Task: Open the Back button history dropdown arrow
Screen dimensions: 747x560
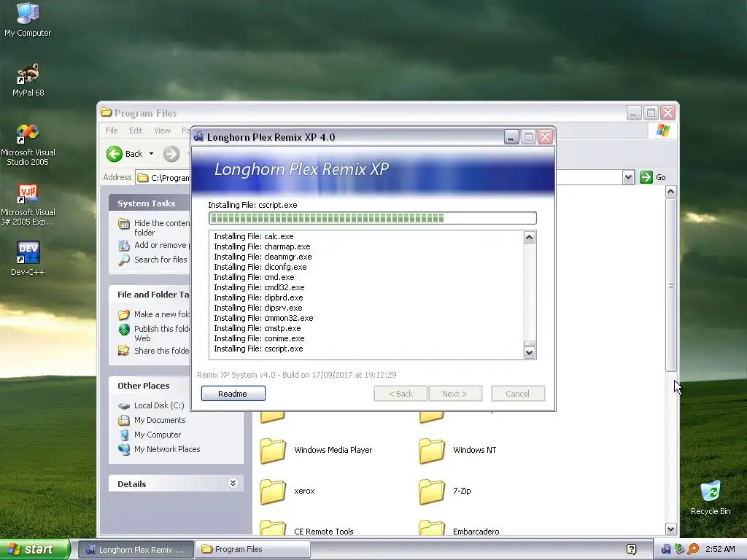Action: click(152, 154)
